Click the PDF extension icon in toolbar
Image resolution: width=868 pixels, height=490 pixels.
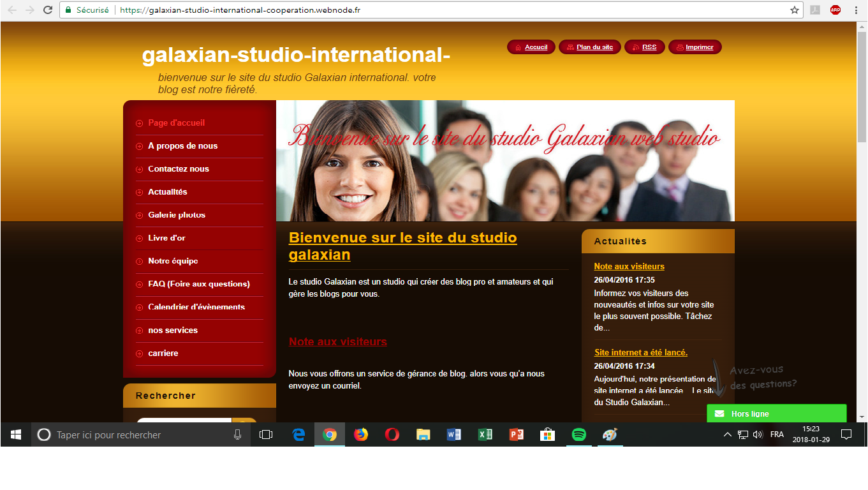[x=815, y=10]
